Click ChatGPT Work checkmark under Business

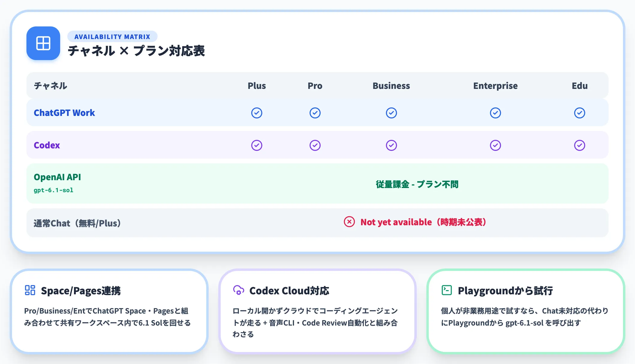tap(391, 113)
